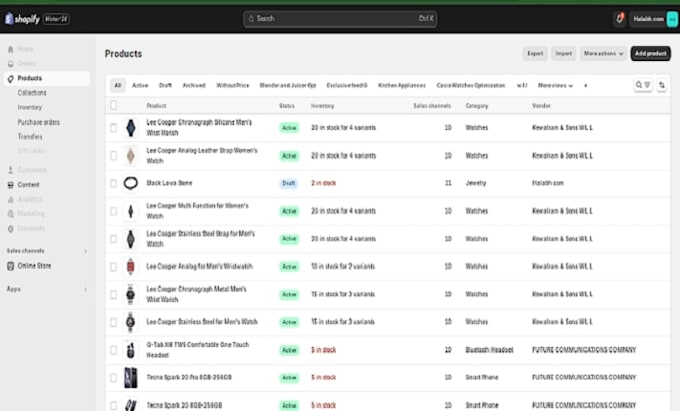The image size is (680, 411).
Task: Click the Bluetooth Headset category cell
Action: pyautogui.click(x=489, y=350)
